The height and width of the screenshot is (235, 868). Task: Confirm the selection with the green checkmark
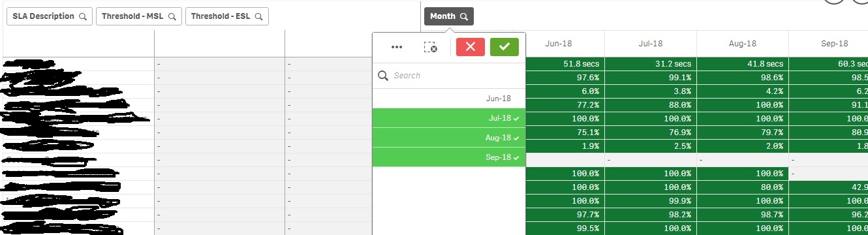click(504, 47)
